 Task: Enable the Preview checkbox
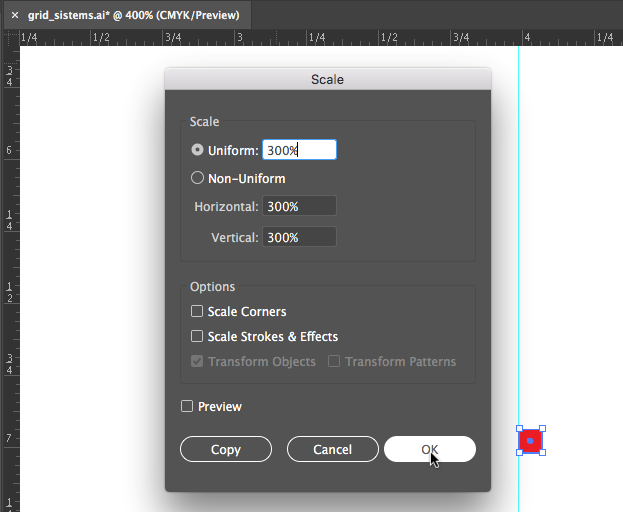(187, 407)
